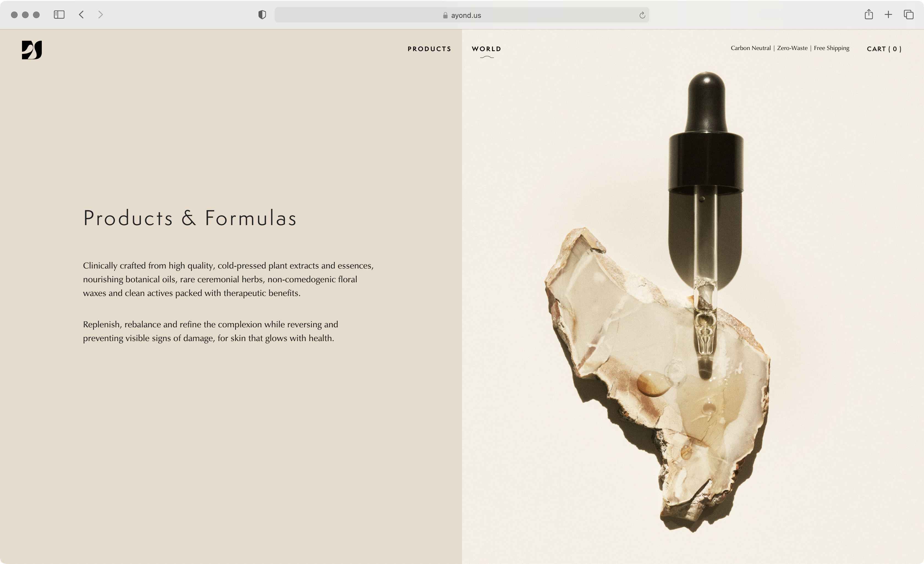This screenshot has height=564, width=924.
Task: Click the Ayond logo icon
Action: pyautogui.click(x=32, y=50)
